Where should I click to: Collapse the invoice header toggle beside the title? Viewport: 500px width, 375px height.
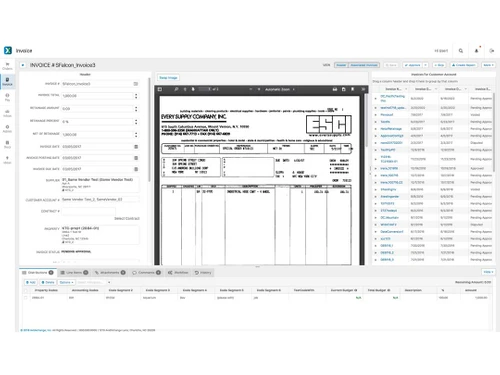pos(23,65)
